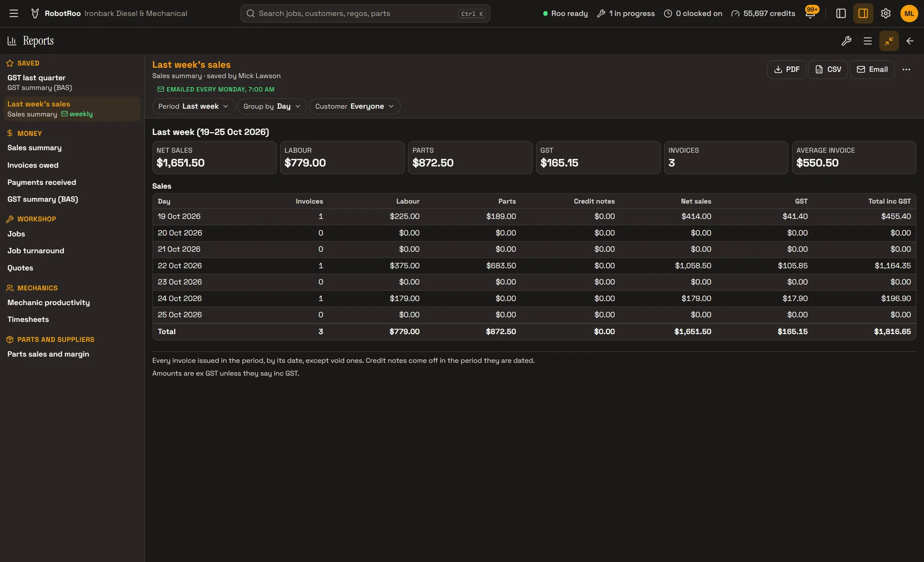Open the GST last quarter saved report

tap(72, 82)
